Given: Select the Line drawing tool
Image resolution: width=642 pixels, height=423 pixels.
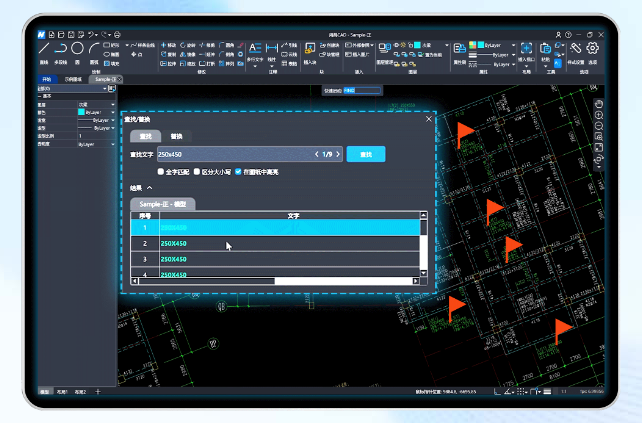Looking at the screenshot, I should (44, 49).
